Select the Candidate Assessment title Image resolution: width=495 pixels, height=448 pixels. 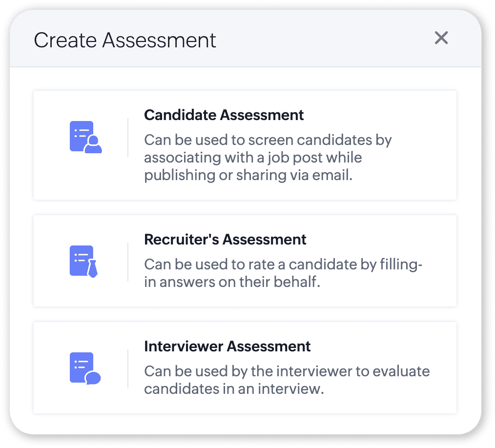(x=224, y=115)
